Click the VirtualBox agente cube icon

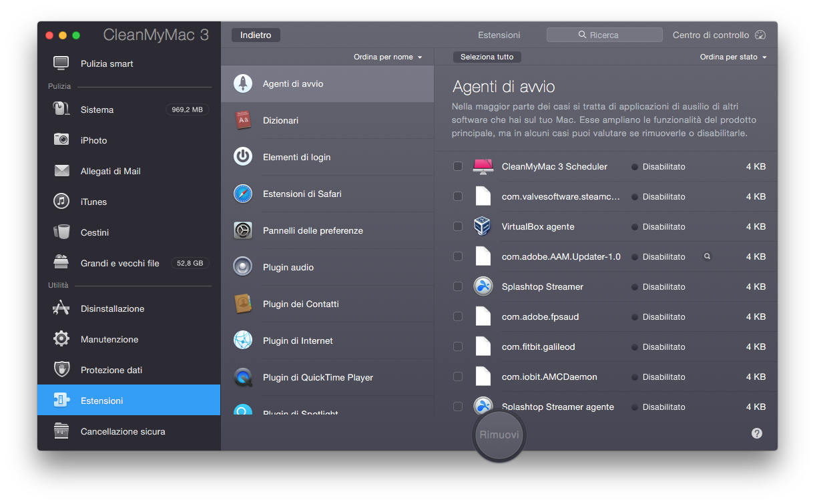[483, 226]
